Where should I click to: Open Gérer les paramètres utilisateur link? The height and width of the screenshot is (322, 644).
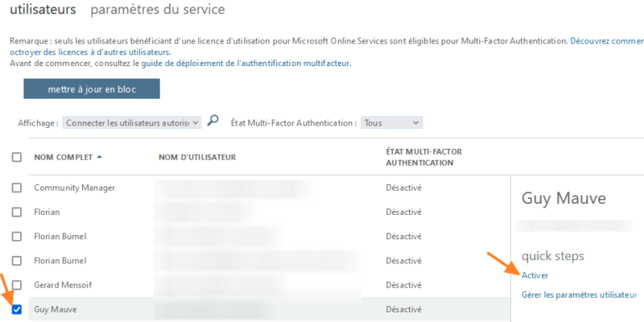click(579, 295)
